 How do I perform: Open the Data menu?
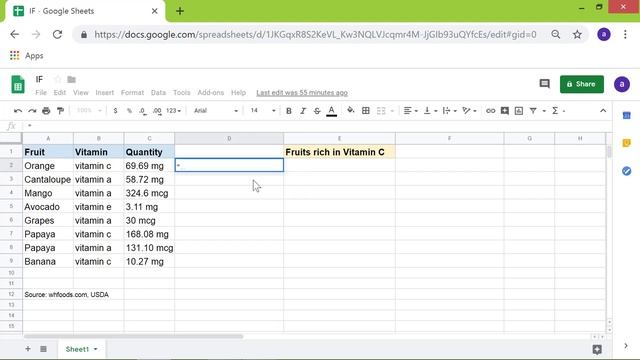pyautogui.click(x=158, y=93)
